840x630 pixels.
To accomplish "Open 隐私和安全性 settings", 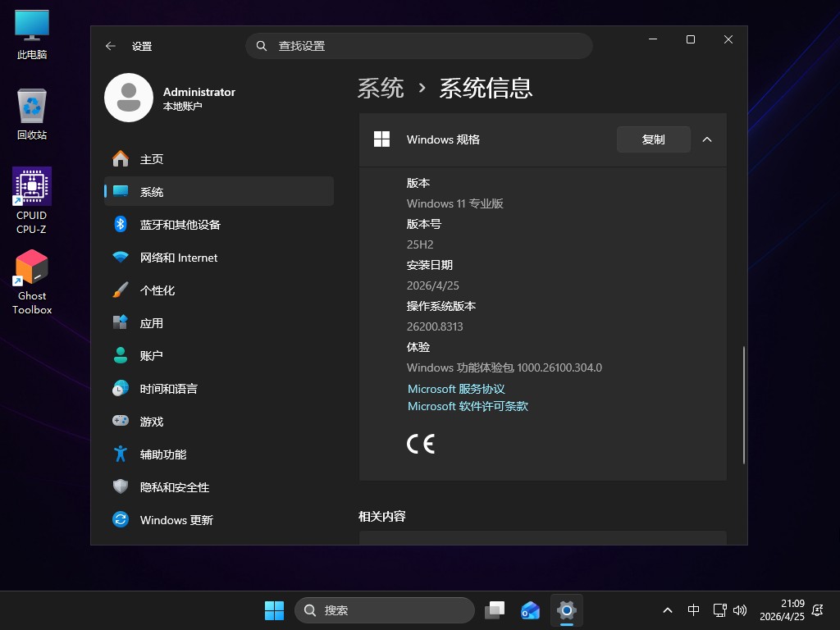I will click(x=174, y=487).
